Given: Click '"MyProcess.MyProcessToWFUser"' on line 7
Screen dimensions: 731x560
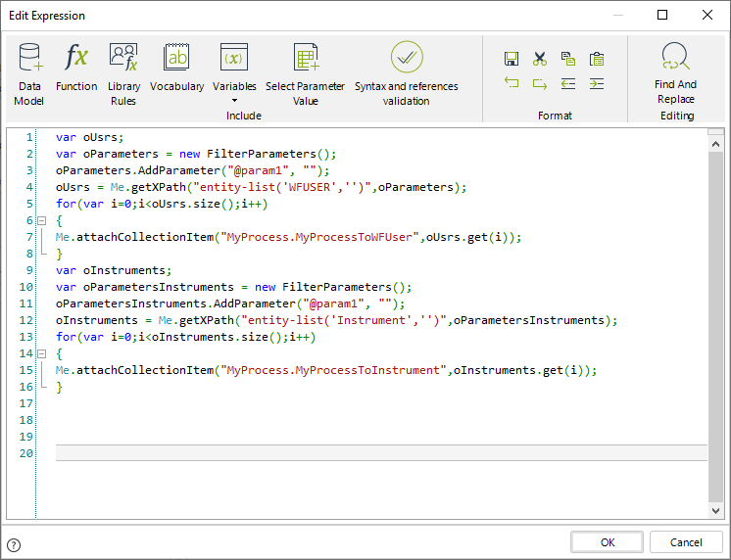Looking at the screenshot, I should pos(319,237).
